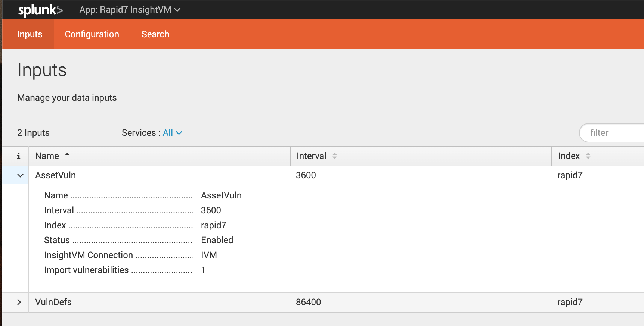
Task: Click the IVM connection value
Action: point(209,255)
